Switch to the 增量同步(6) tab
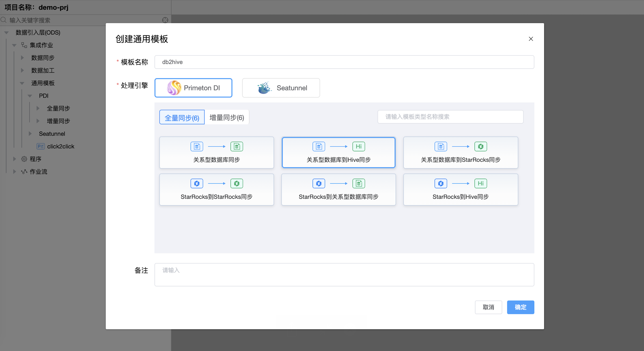Screen dimensions: 644x351 point(227,117)
